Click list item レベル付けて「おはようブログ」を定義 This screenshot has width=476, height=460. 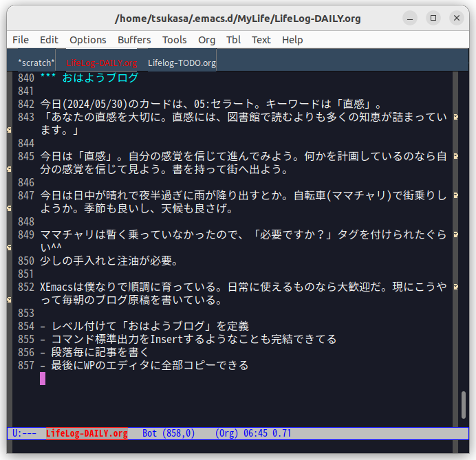click(x=150, y=326)
